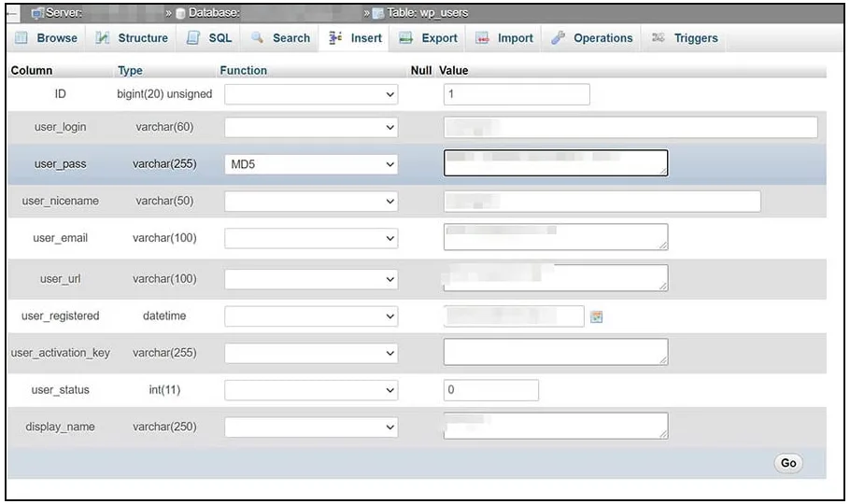Open function dropdown for user_nicename

pyautogui.click(x=311, y=201)
